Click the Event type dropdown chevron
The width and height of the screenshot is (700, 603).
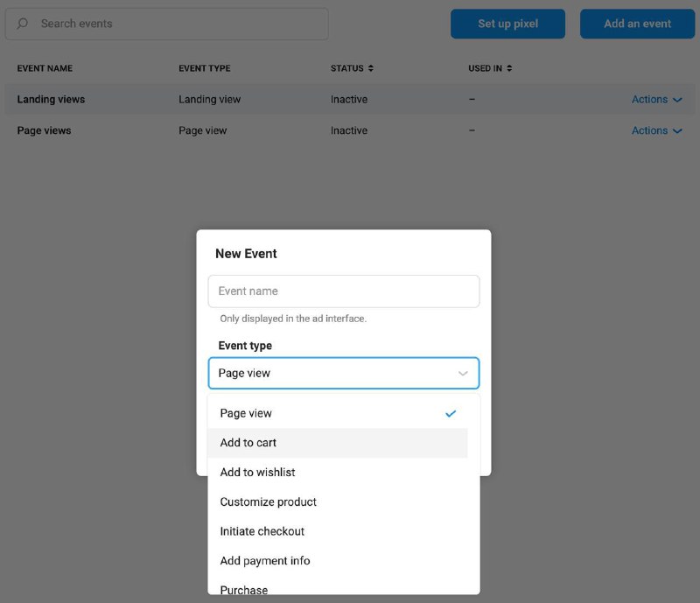[x=463, y=373]
